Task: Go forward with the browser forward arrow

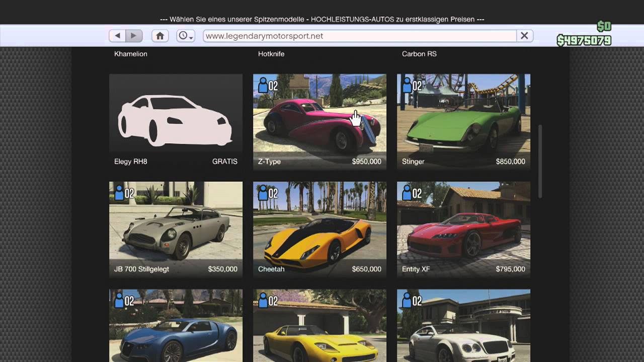Action: pos(134,36)
